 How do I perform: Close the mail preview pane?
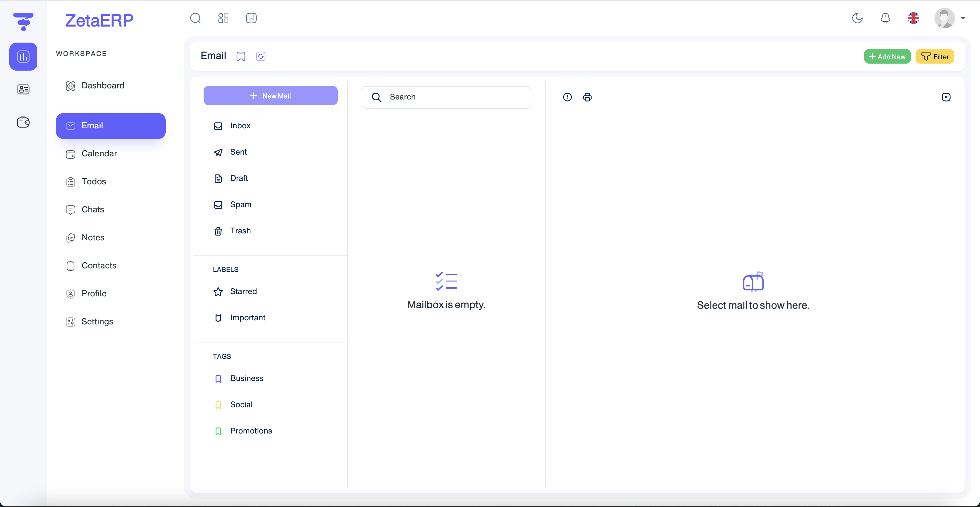click(x=946, y=97)
